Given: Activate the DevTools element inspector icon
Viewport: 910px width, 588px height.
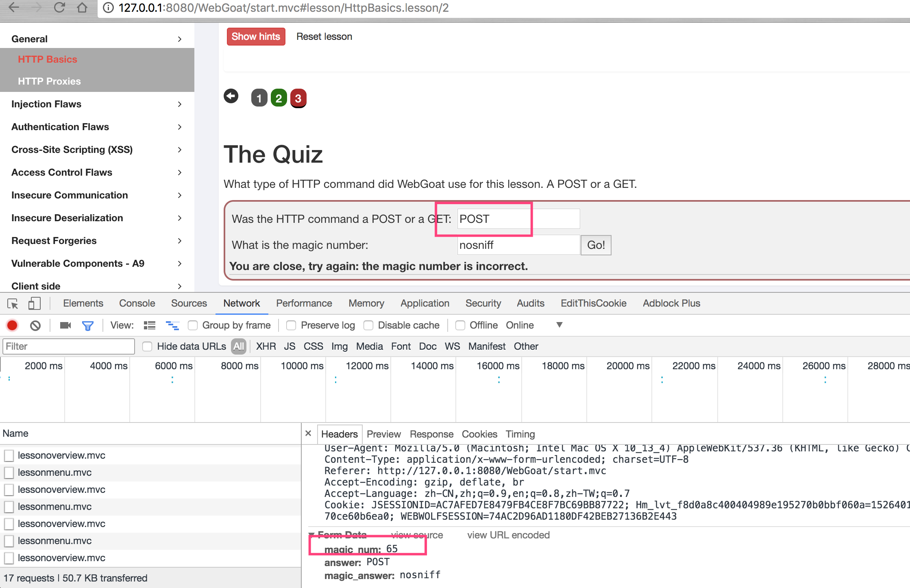Looking at the screenshot, I should (x=13, y=303).
